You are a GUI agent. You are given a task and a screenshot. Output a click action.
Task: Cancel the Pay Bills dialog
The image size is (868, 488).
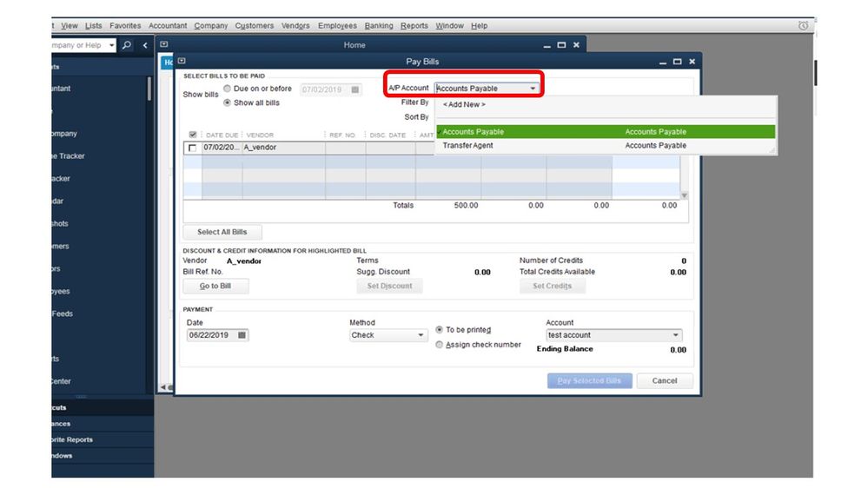(x=665, y=380)
